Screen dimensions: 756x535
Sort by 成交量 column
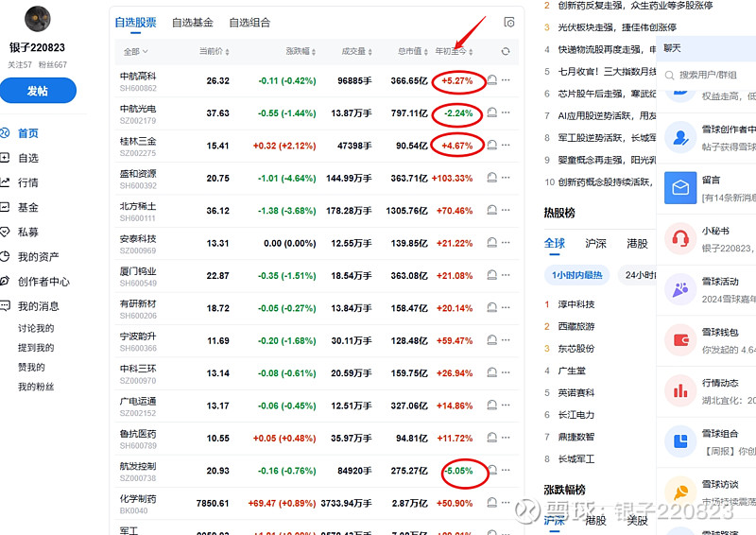[357, 51]
